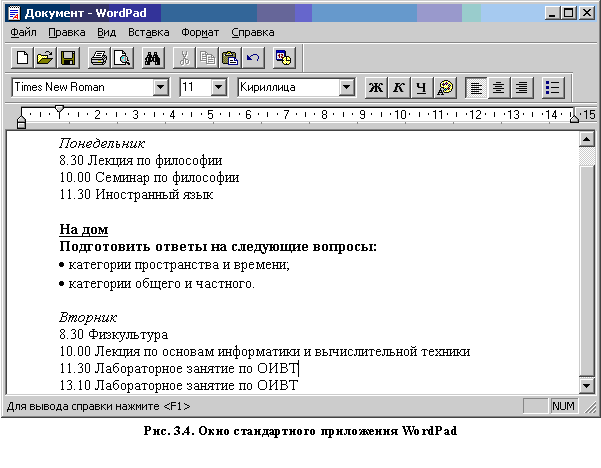Click the scroll up arrow
The width and height of the screenshot is (601, 468).
click(587, 139)
